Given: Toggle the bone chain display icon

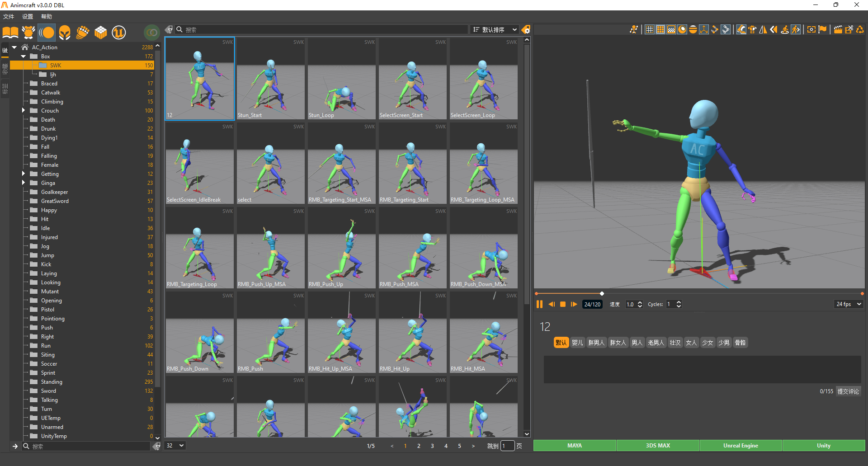Looking at the screenshot, I should [726, 29].
